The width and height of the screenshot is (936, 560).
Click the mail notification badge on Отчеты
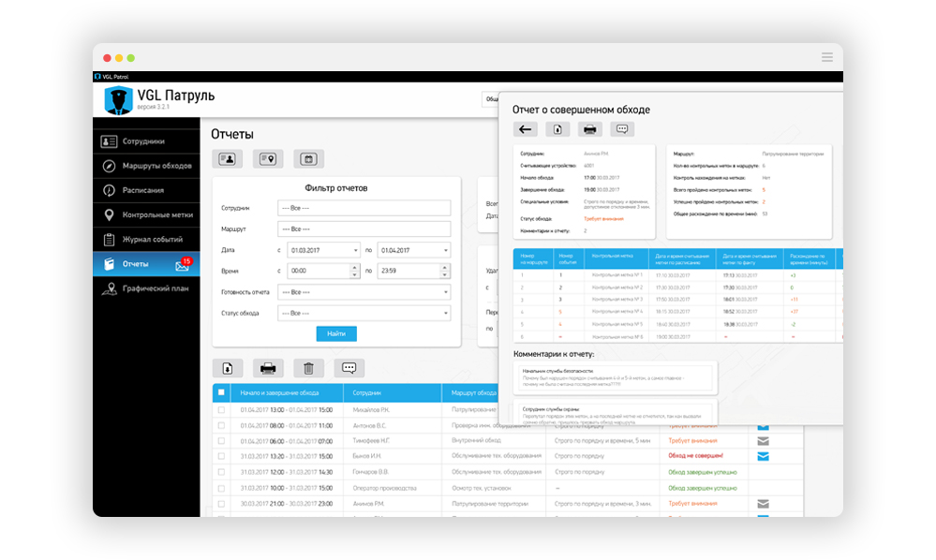pyautogui.click(x=183, y=265)
